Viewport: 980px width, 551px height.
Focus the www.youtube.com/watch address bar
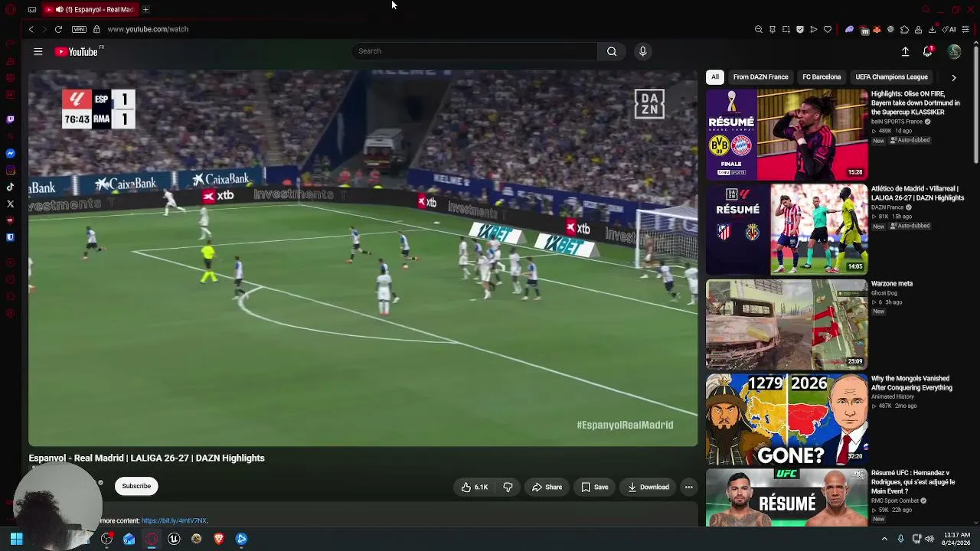148,29
